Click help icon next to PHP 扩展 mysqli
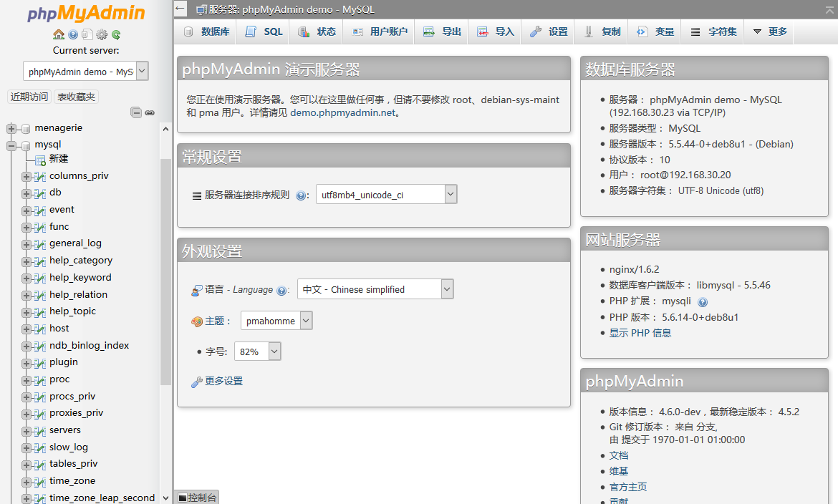 703,302
